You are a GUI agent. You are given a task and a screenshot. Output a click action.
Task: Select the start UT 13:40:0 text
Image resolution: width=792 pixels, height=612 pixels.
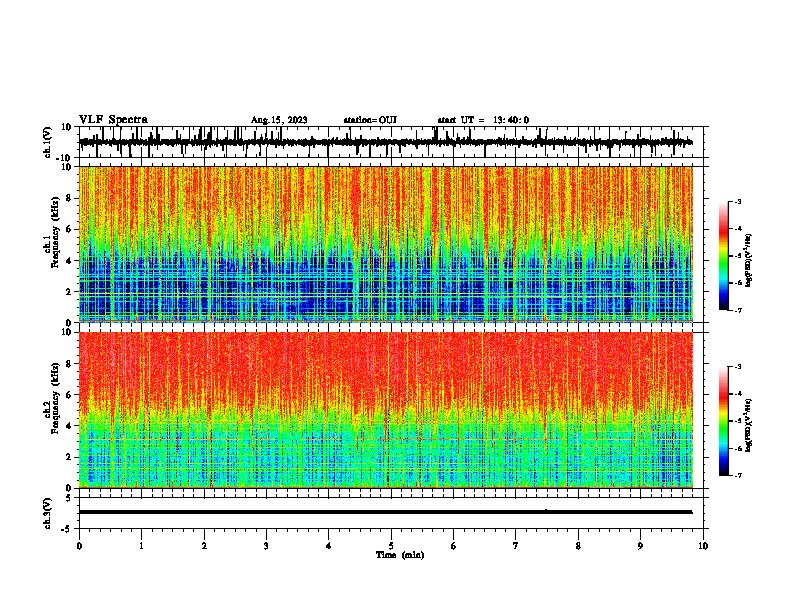[x=483, y=120]
